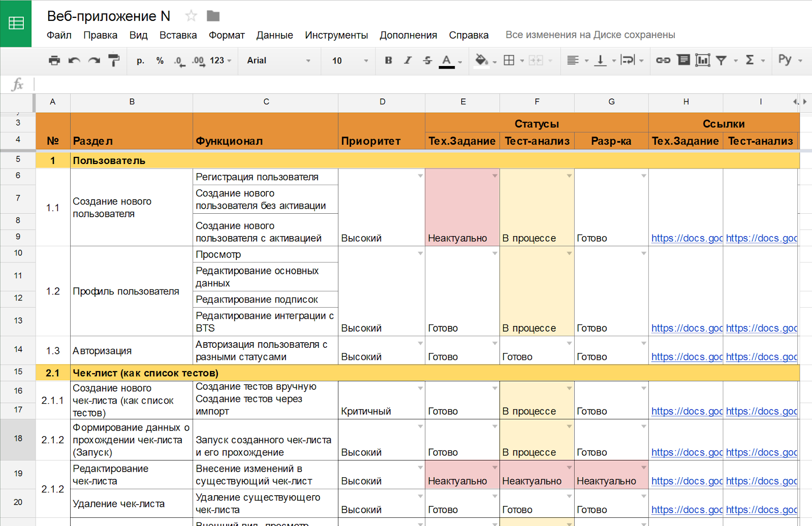The image size is (812, 526).
Task: Format as currency with р. button
Action: [141, 60]
